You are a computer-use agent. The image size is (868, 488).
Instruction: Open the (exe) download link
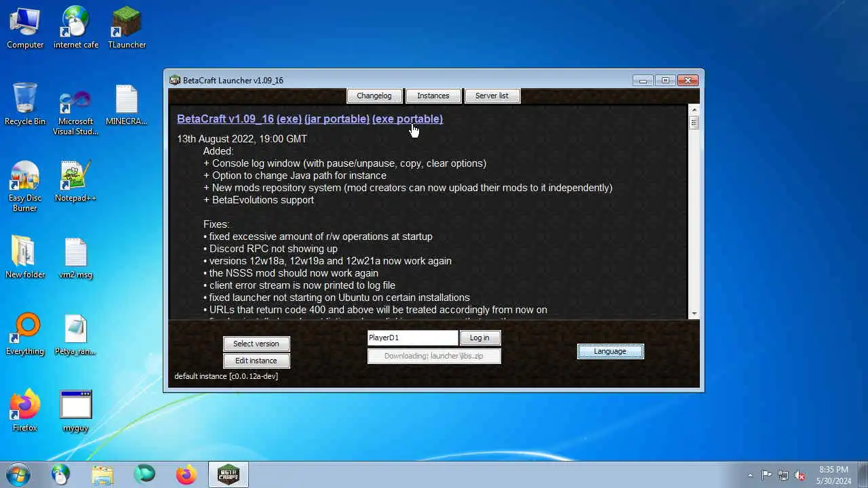(289, 119)
